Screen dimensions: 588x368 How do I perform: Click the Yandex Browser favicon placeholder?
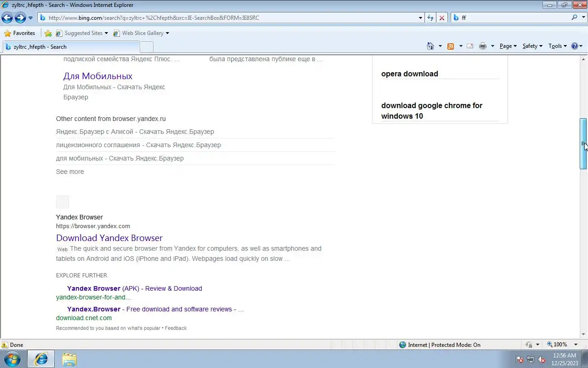62,202
